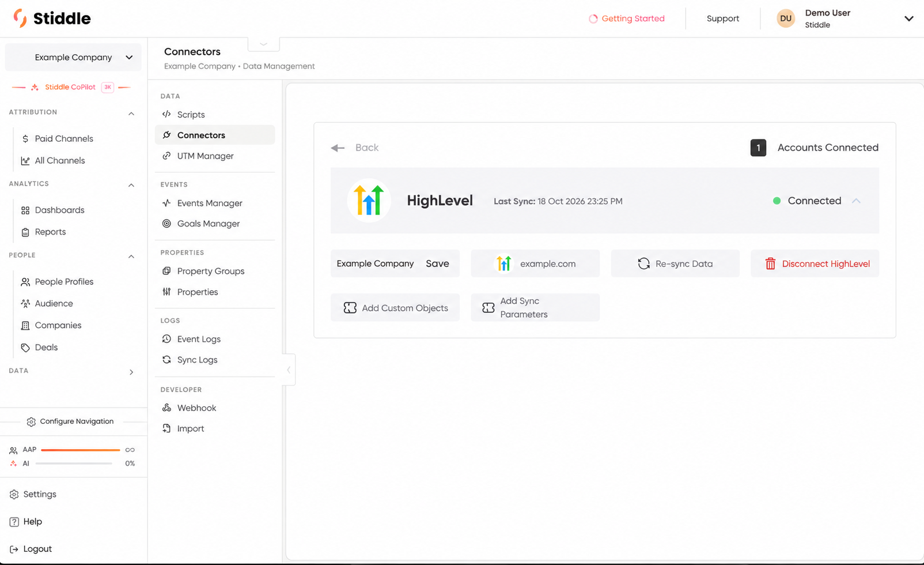Click the Import file icon

pyautogui.click(x=166, y=428)
